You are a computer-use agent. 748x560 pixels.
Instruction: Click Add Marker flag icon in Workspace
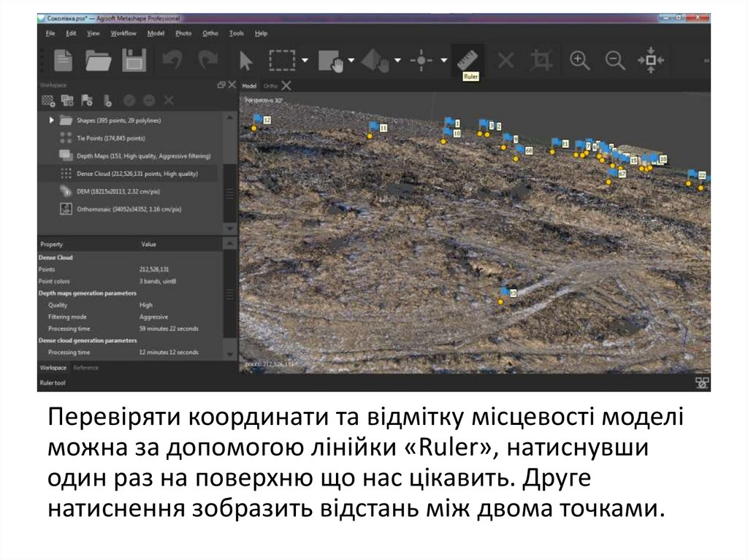click(x=87, y=101)
